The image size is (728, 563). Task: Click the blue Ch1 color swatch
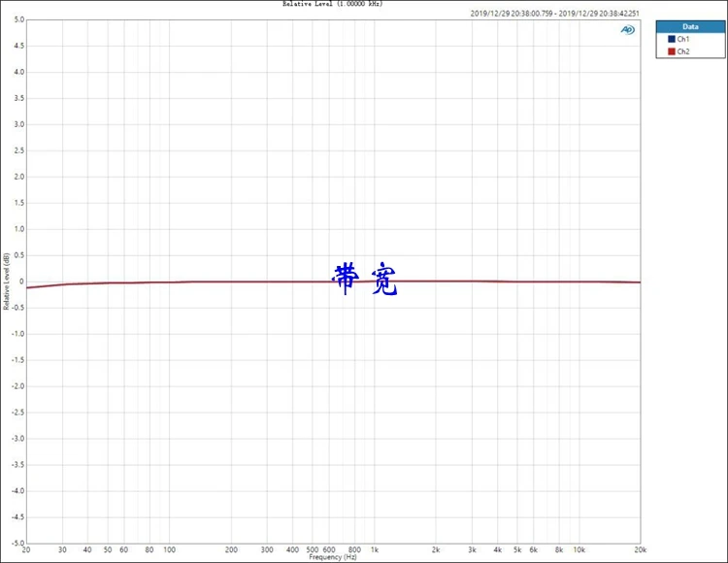[x=670, y=40]
